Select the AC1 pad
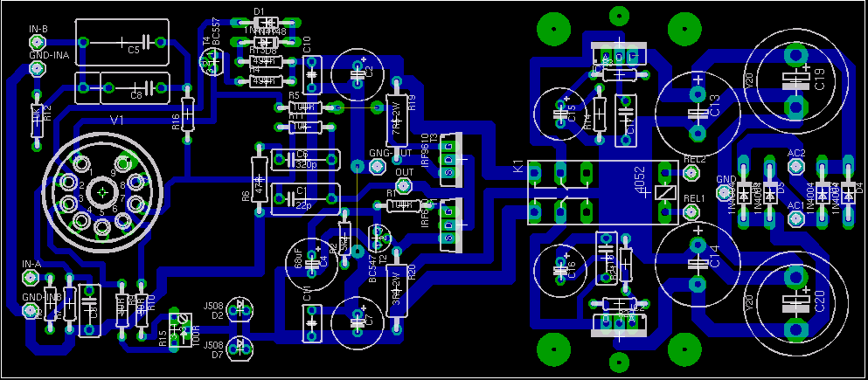This screenshot has height=380, width=868. [795, 218]
